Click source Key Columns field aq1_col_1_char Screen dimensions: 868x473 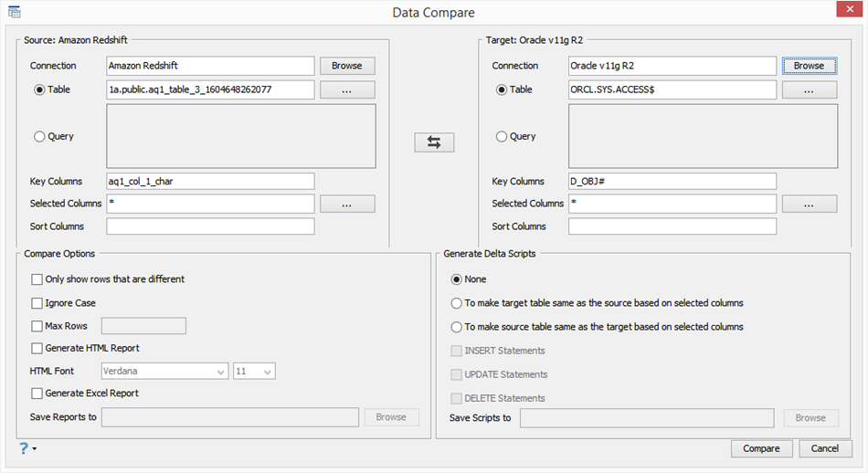210,182
